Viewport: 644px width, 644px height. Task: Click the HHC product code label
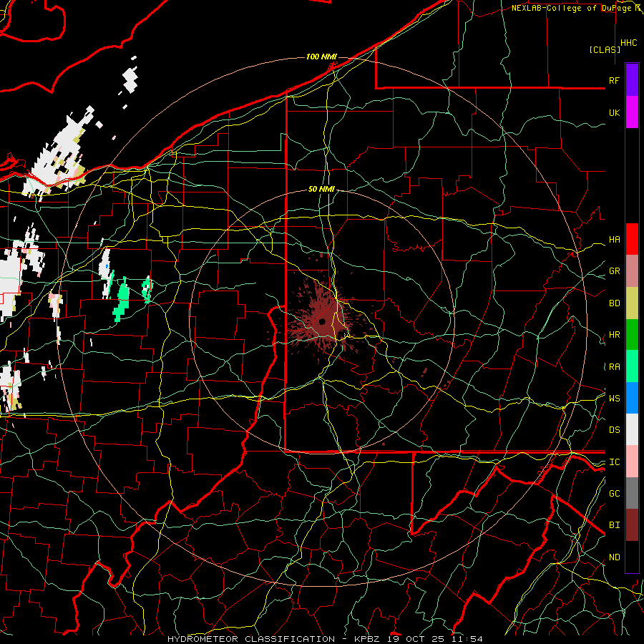[628, 43]
